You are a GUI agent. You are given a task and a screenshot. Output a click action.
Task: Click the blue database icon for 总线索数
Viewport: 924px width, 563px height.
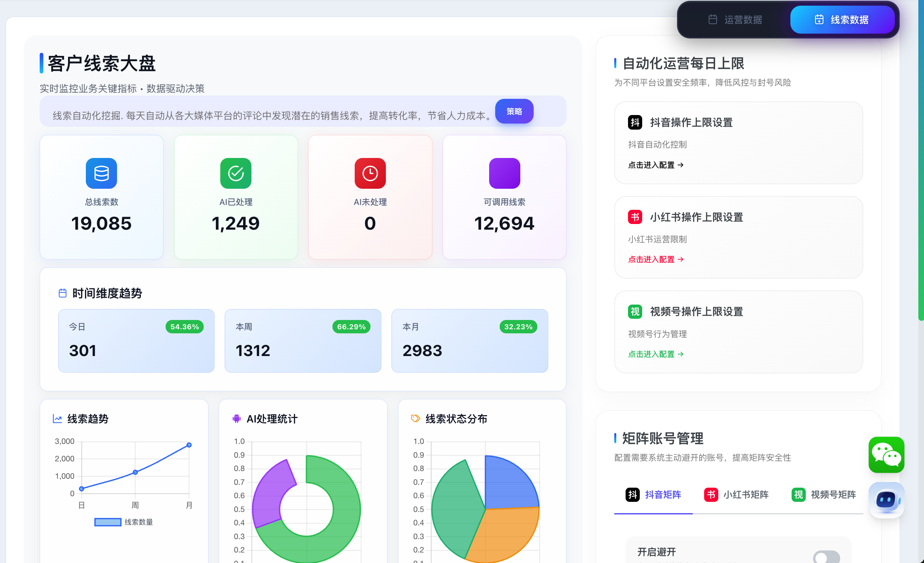[x=101, y=173]
